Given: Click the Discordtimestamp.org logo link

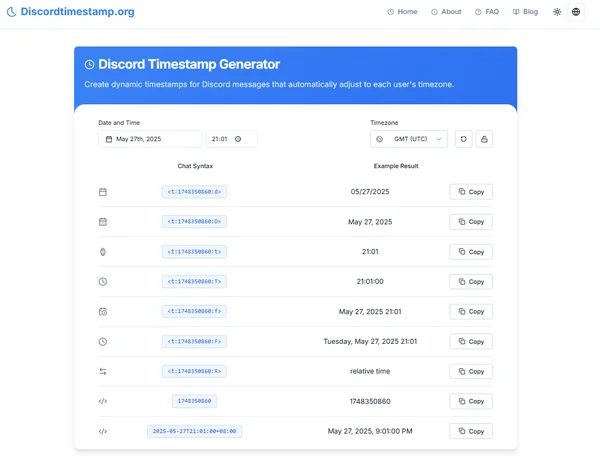Looking at the screenshot, I should (71, 11).
